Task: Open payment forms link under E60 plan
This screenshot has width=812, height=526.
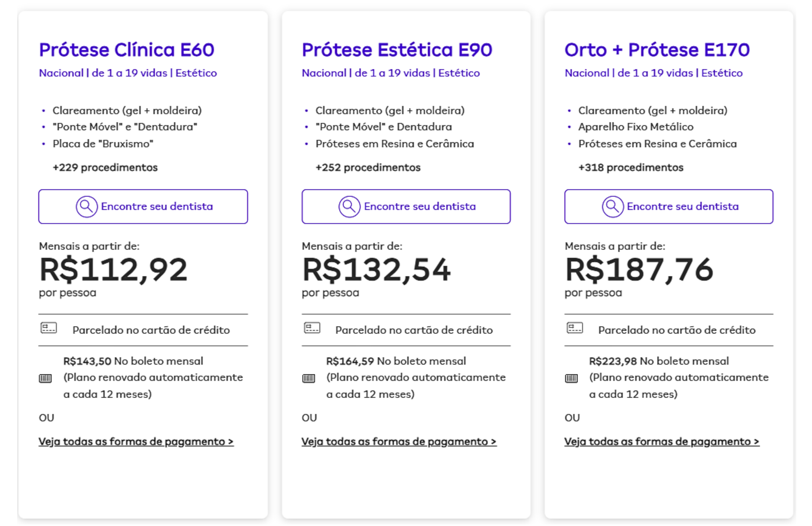Action: (136, 441)
